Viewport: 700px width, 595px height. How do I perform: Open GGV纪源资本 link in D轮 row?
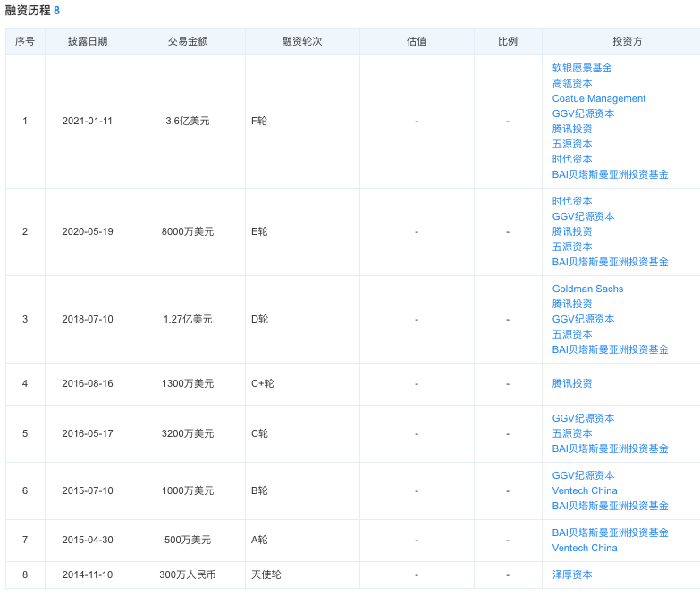(x=583, y=319)
